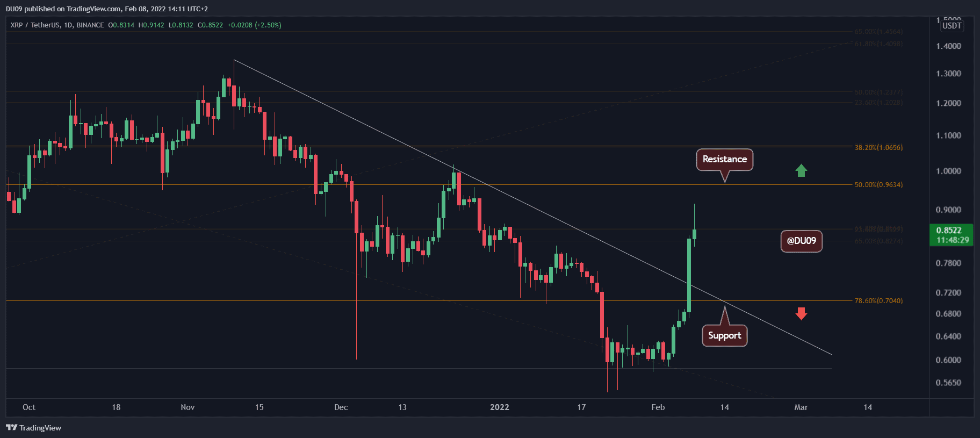Click the Nov label on the time axis
The height and width of the screenshot is (438, 980).
coord(188,407)
